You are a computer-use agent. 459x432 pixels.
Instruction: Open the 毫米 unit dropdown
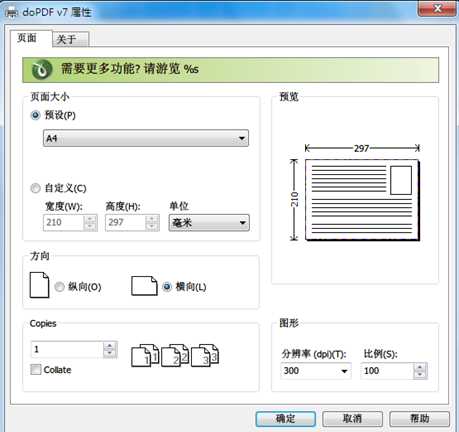tap(209, 223)
